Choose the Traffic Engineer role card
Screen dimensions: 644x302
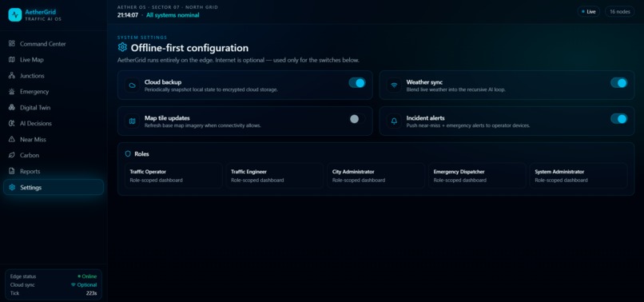pos(274,176)
